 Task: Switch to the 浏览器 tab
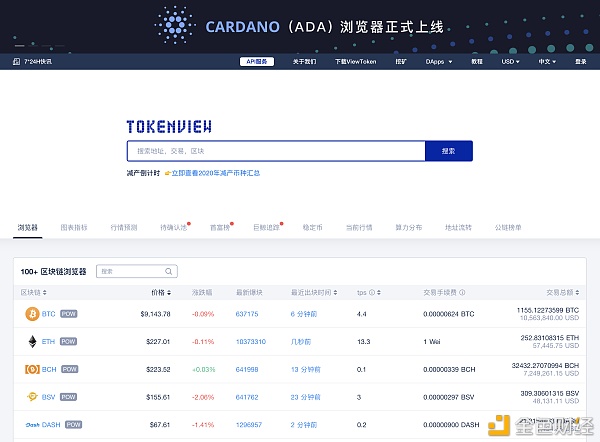tap(28, 228)
